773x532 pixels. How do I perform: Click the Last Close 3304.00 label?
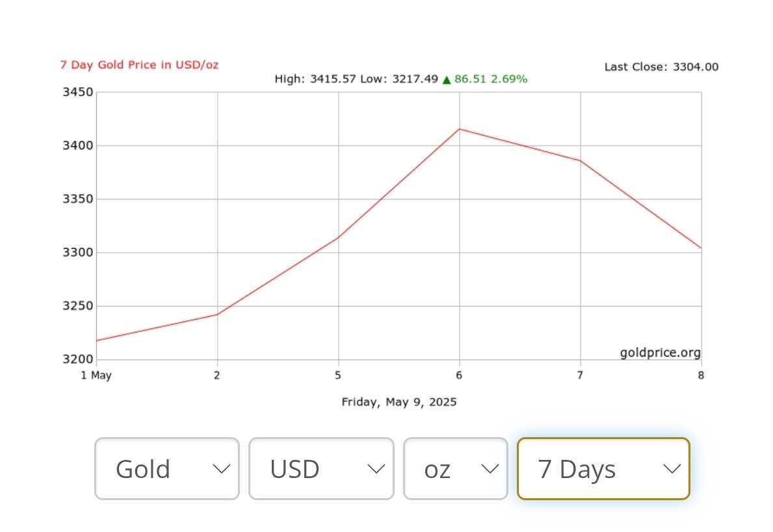coord(661,66)
